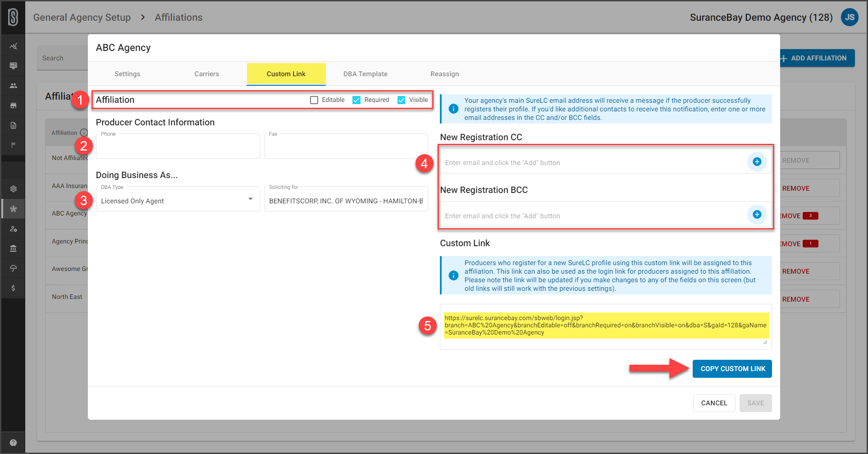This screenshot has height=454, width=868.
Task: Click SuranceBay Demo Agency (128) header text
Action: [761, 17]
